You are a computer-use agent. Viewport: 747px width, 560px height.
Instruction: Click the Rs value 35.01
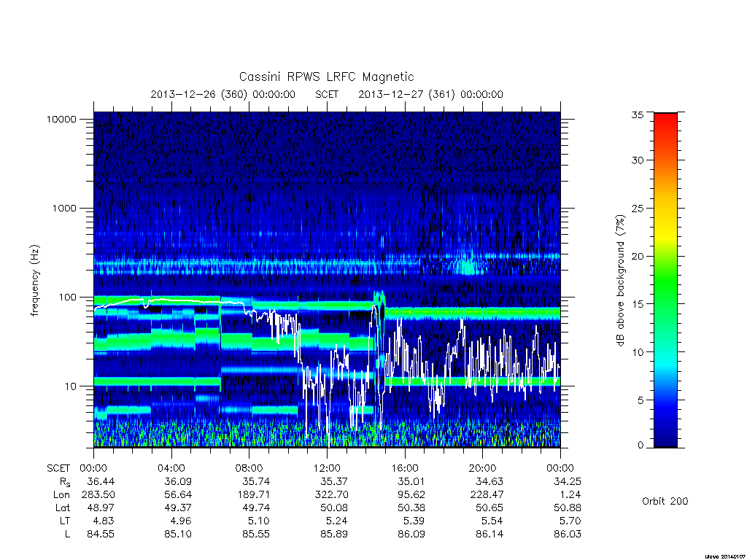click(x=411, y=481)
